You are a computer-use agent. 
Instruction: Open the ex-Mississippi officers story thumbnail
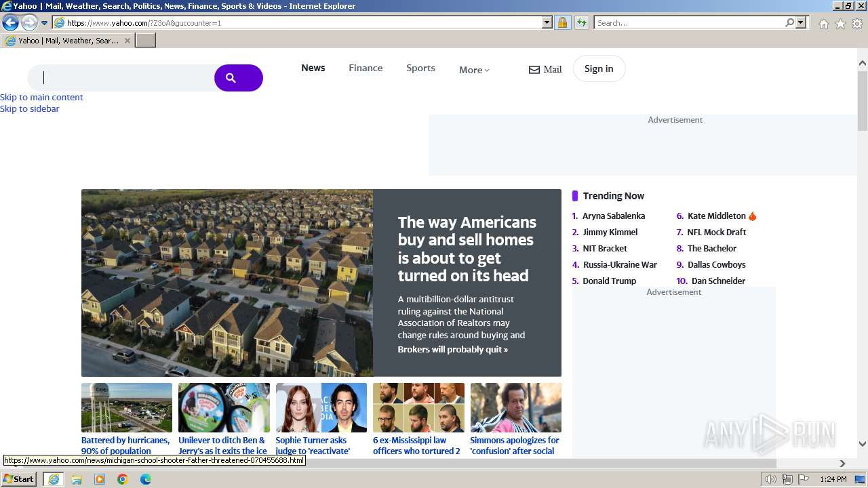tap(418, 407)
